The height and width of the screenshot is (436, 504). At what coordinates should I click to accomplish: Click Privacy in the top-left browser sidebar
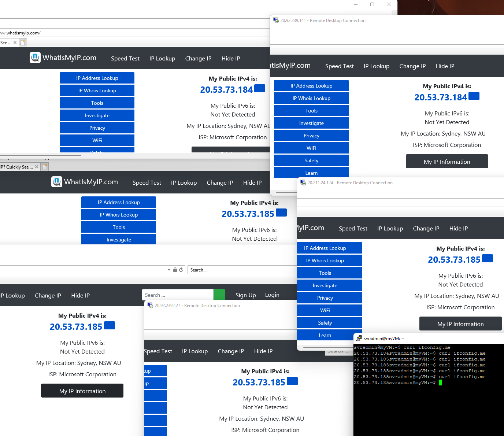tap(97, 128)
